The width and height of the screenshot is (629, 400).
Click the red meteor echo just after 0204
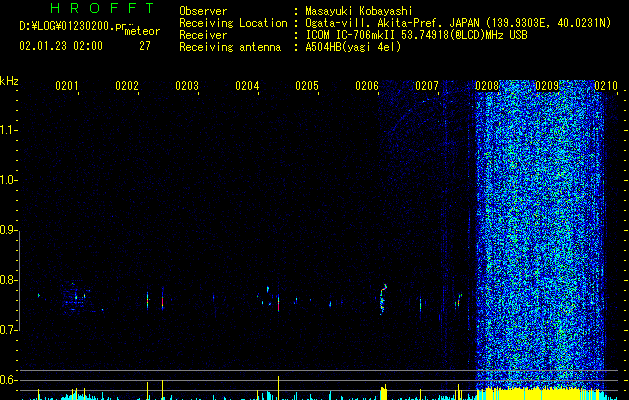(x=278, y=303)
